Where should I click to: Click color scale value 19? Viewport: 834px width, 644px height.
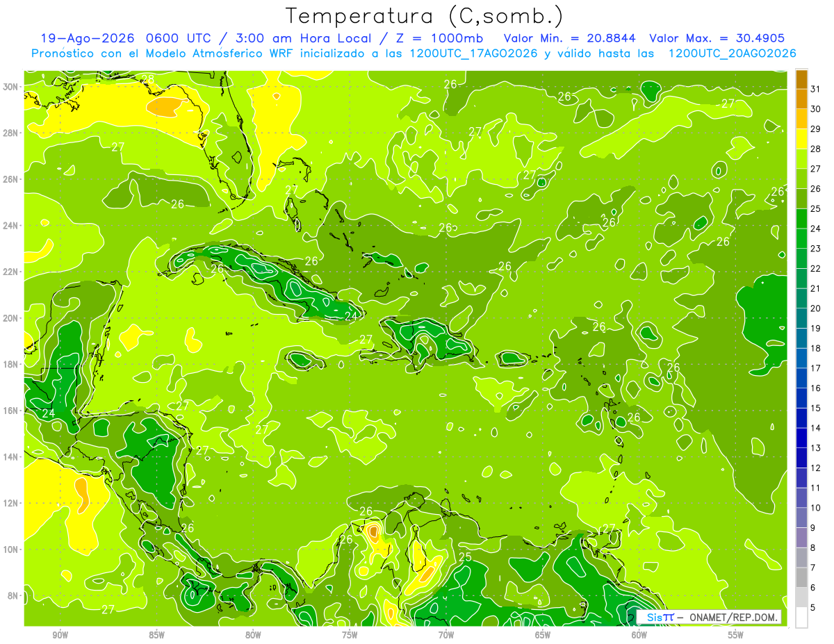pyautogui.click(x=816, y=328)
